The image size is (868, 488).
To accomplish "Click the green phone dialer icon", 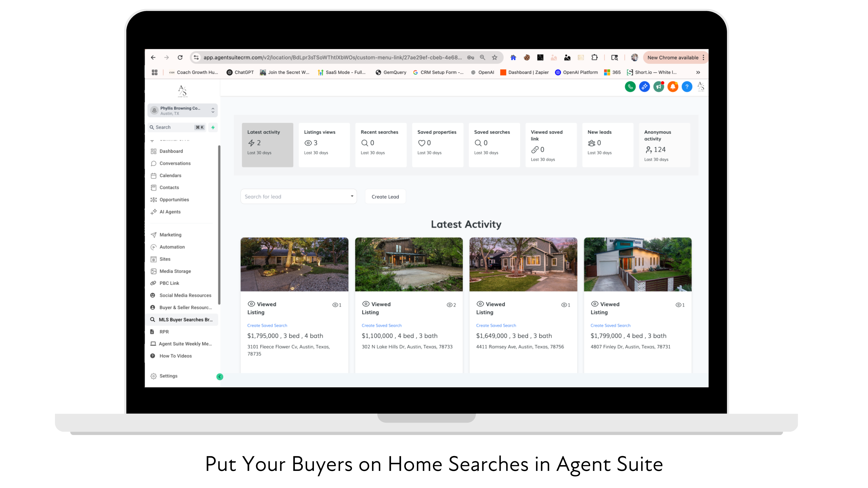I will coord(630,87).
